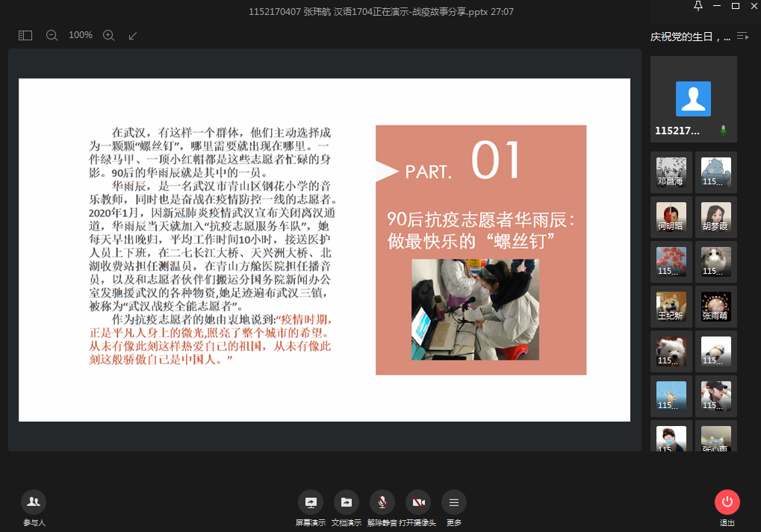Select participant 张雨萌's avatar tile
Viewport: 761px width, 532px height.
pyautogui.click(x=716, y=307)
